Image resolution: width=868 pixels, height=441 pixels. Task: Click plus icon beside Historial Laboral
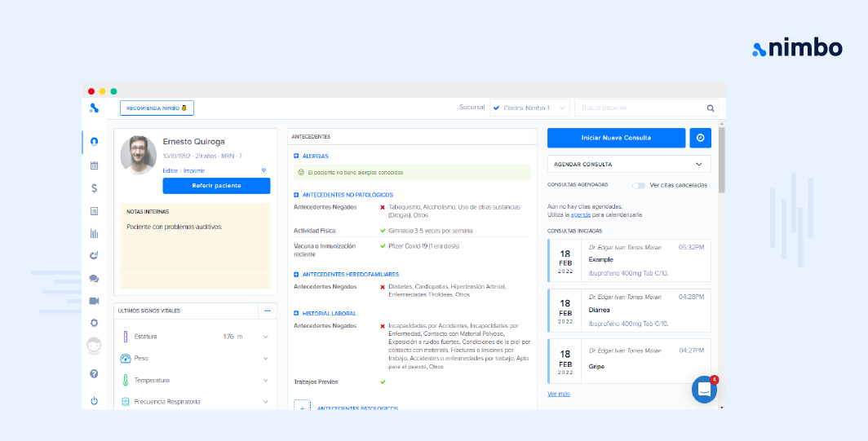tap(297, 313)
